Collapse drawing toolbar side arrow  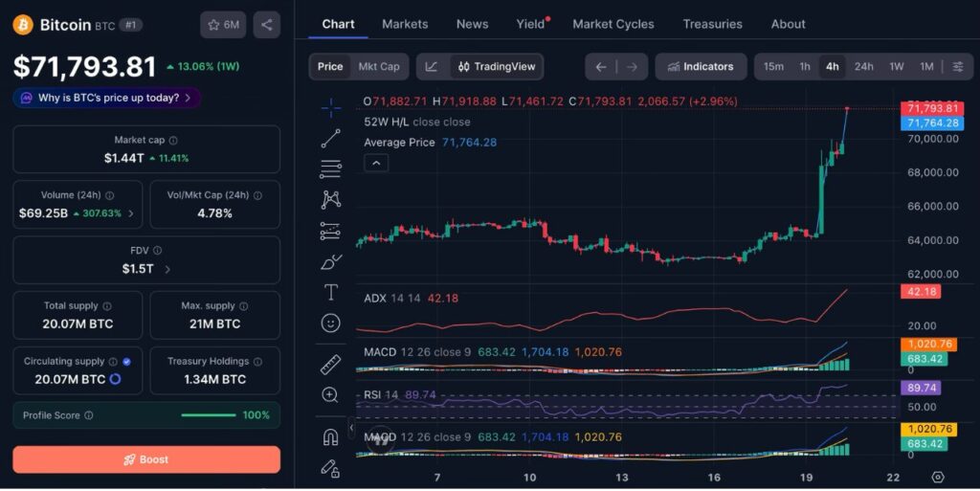[x=351, y=428]
